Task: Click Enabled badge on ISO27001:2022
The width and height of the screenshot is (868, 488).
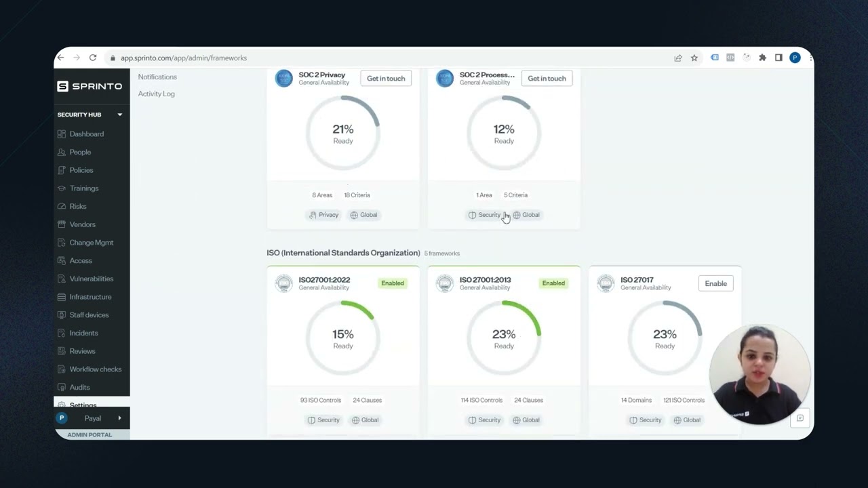Action: [393, 283]
